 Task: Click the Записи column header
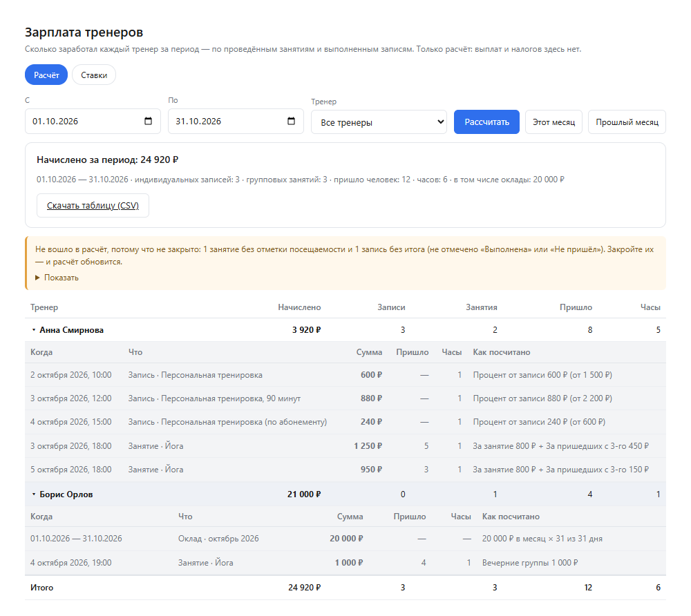click(x=391, y=307)
